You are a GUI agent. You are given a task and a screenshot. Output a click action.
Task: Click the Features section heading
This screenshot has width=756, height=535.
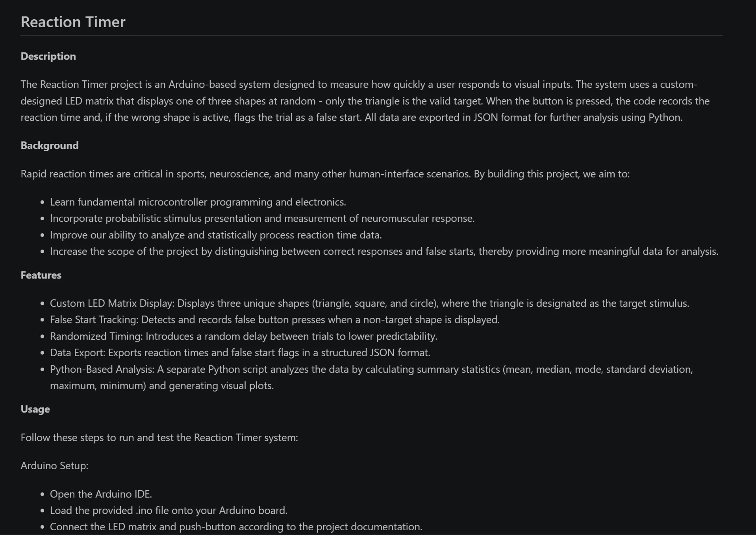pyautogui.click(x=41, y=275)
